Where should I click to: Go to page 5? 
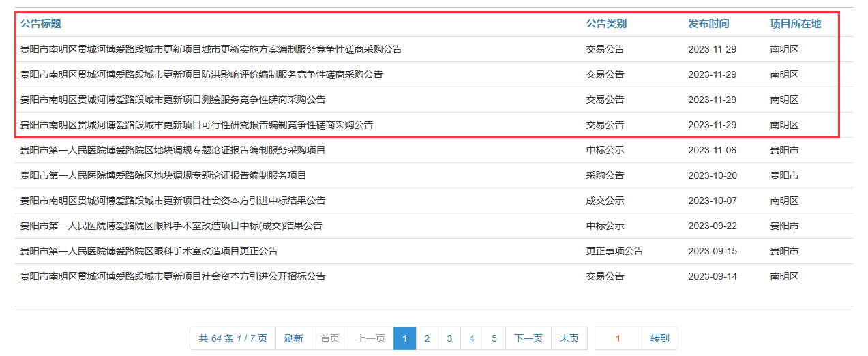point(494,338)
